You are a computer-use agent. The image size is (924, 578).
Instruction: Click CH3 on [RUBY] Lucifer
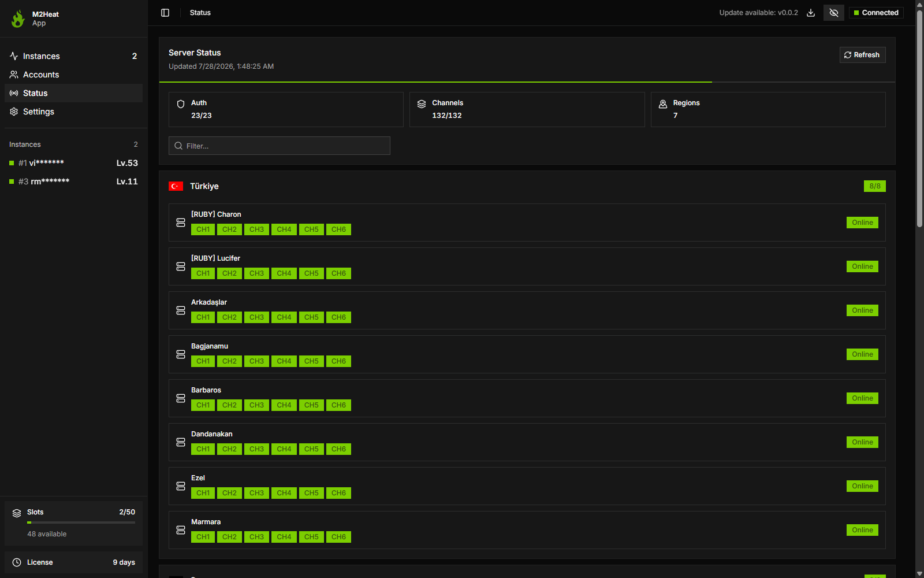coord(256,273)
